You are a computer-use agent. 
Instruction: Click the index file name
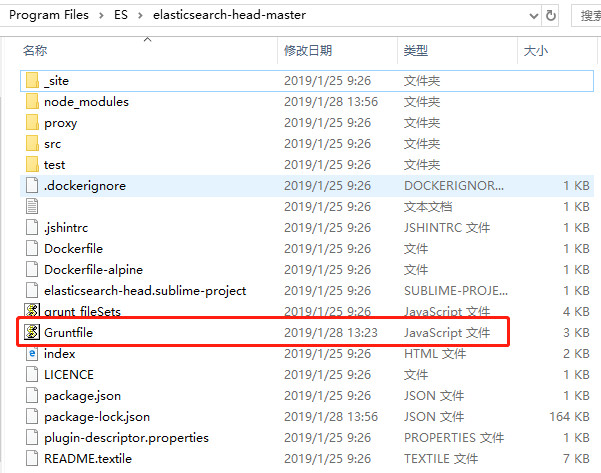click(x=59, y=353)
